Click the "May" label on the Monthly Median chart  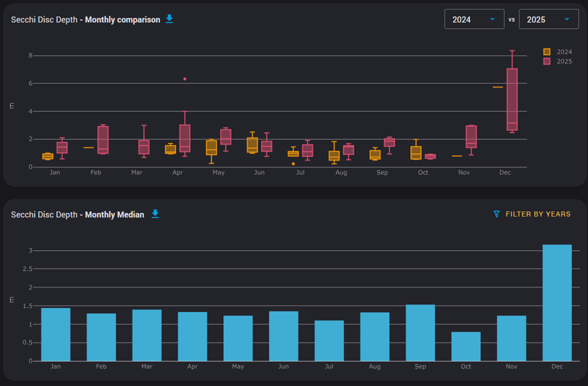coord(238,367)
